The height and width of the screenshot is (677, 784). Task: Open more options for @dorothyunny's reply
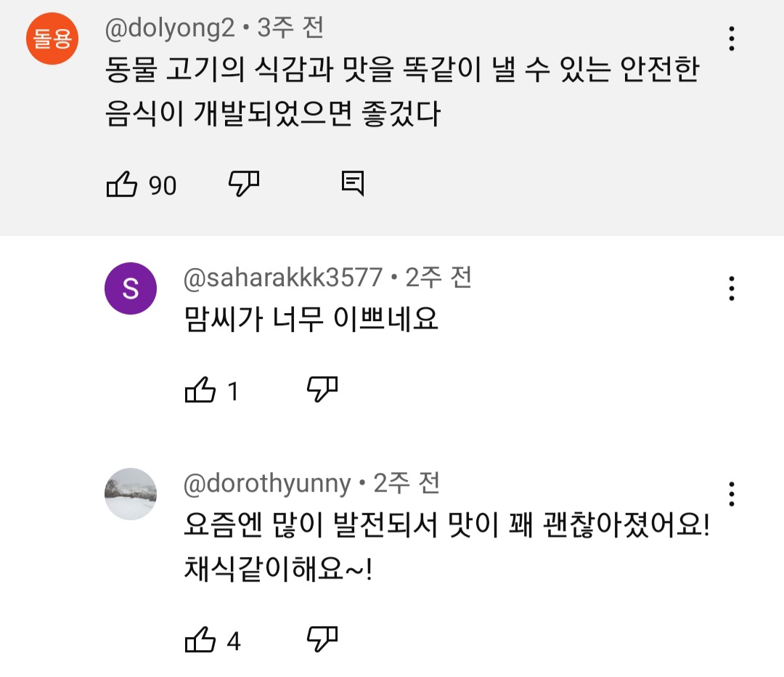point(732,494)
